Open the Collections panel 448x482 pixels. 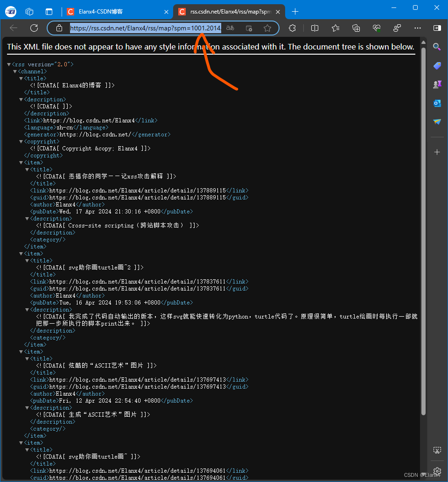356,28
